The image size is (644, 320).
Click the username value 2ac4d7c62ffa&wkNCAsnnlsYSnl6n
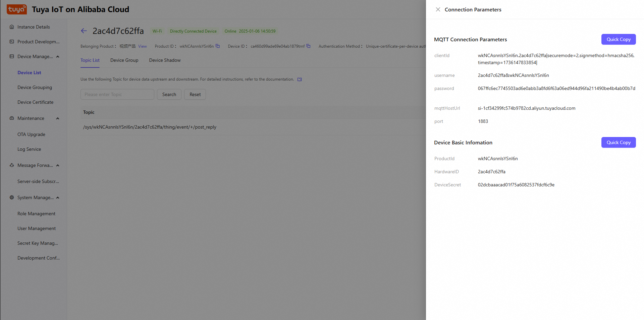point(514,75)
